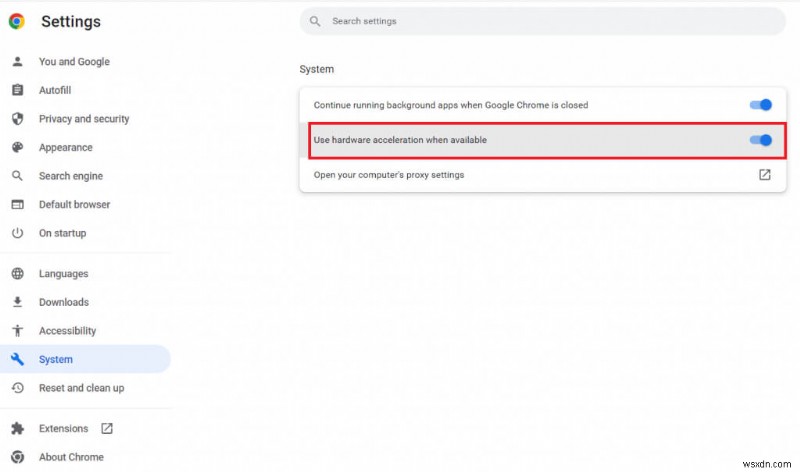800x472 pixels.
Task: Open the You and Google section
Action: (x=74, y=62)
